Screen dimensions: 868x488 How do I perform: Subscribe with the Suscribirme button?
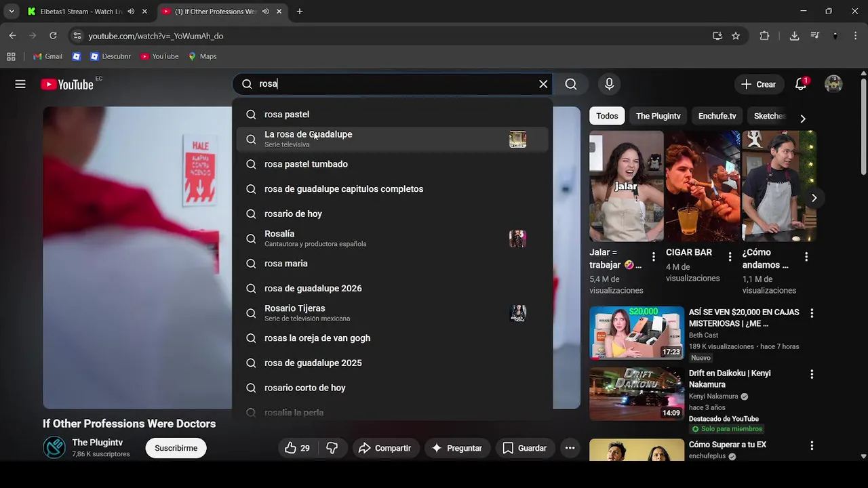[176, 448]
